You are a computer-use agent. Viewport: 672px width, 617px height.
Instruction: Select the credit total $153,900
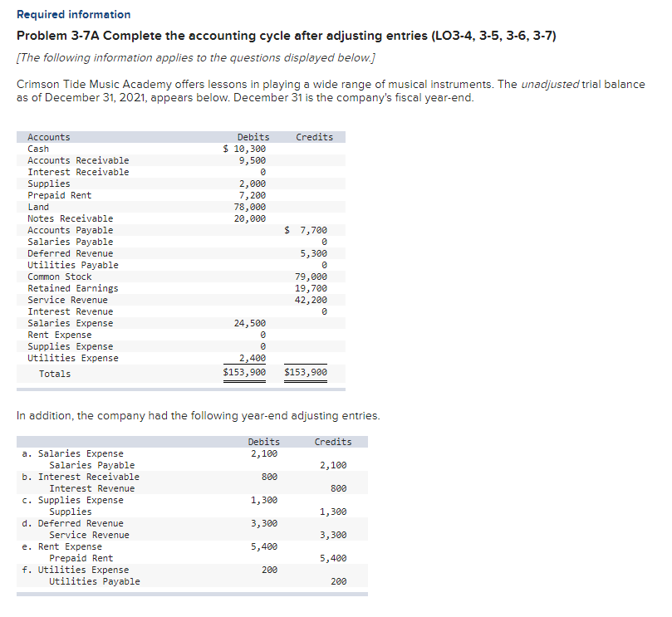(x=306, y=372)
